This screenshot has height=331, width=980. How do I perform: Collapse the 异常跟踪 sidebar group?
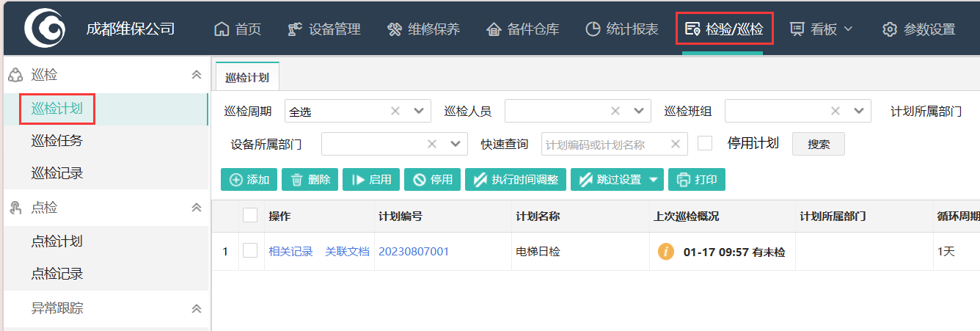197,309
